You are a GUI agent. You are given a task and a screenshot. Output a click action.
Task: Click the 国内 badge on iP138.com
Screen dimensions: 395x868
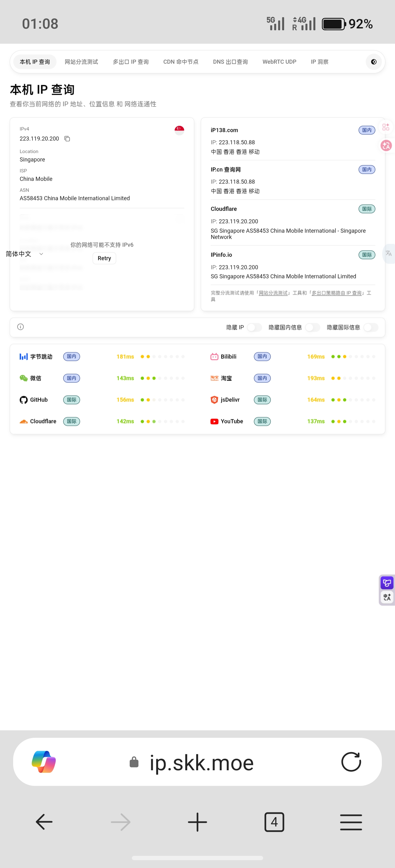point(367,130)
